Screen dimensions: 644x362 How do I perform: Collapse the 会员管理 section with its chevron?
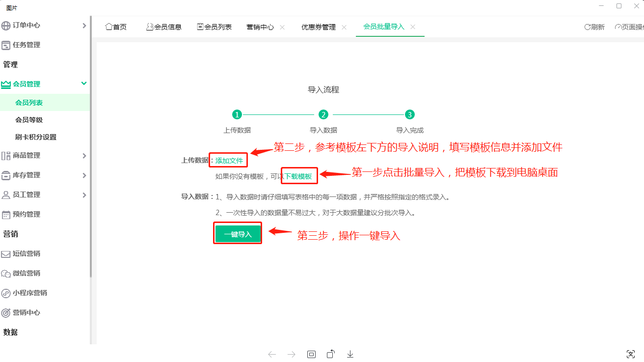[x=84, y=84]
